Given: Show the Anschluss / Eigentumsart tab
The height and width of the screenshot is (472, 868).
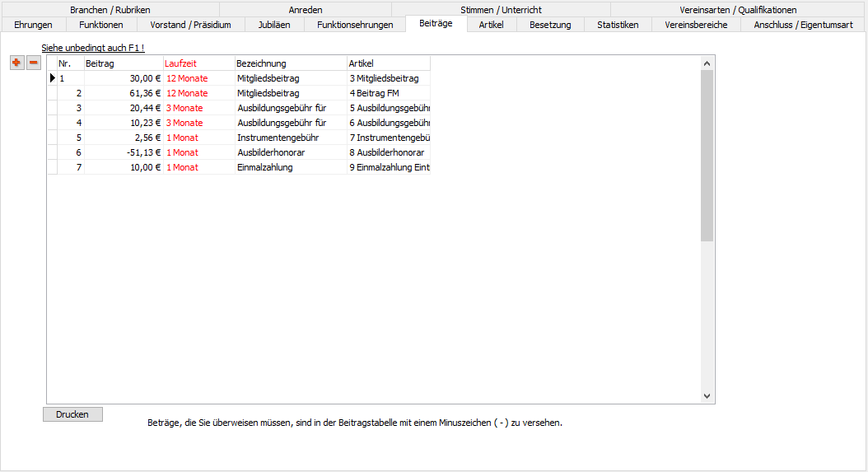Looking at the screenshot, I should pyautogui.click(x=803, y=25).
